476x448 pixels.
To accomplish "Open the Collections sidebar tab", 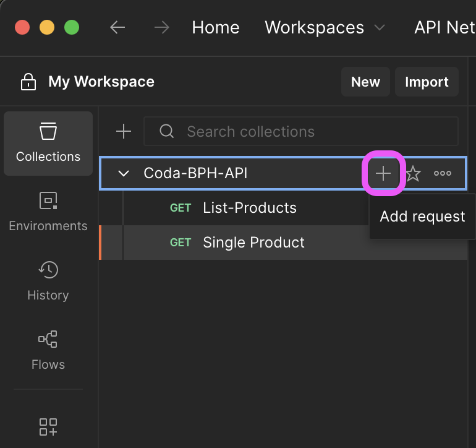I will pyautogui.click(x=48, y=143).
